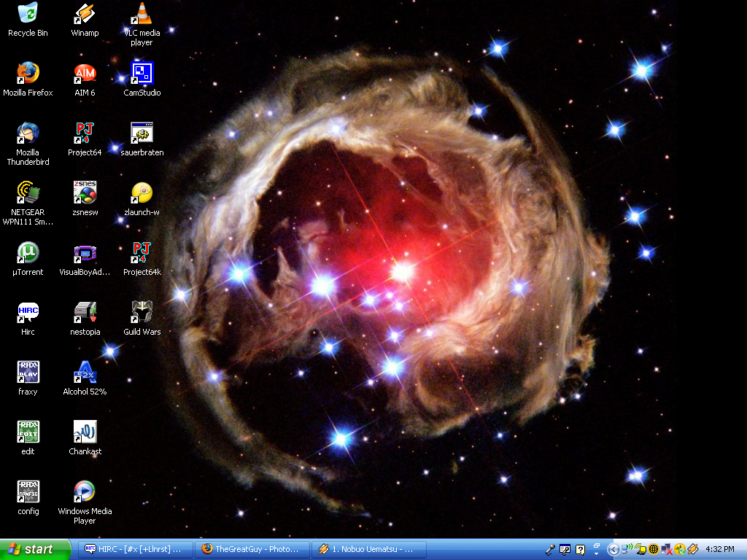Select the Winamp desktop icon
The height and width of the screenshot is (560, 747).
click(85, 14)
